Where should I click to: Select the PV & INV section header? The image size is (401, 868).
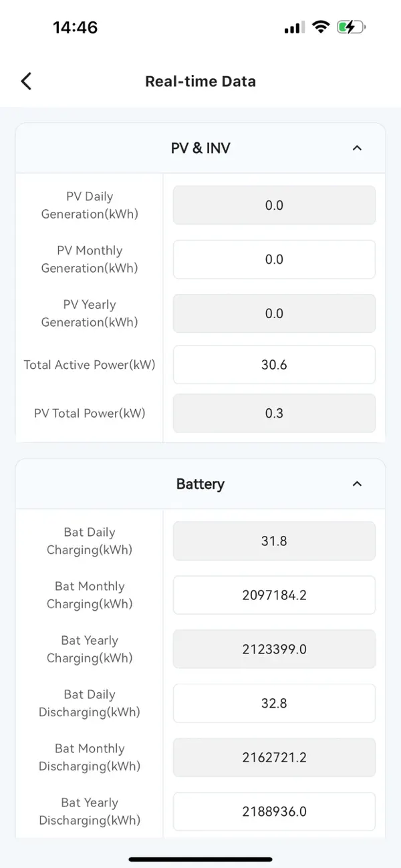(x=200, y=148)
